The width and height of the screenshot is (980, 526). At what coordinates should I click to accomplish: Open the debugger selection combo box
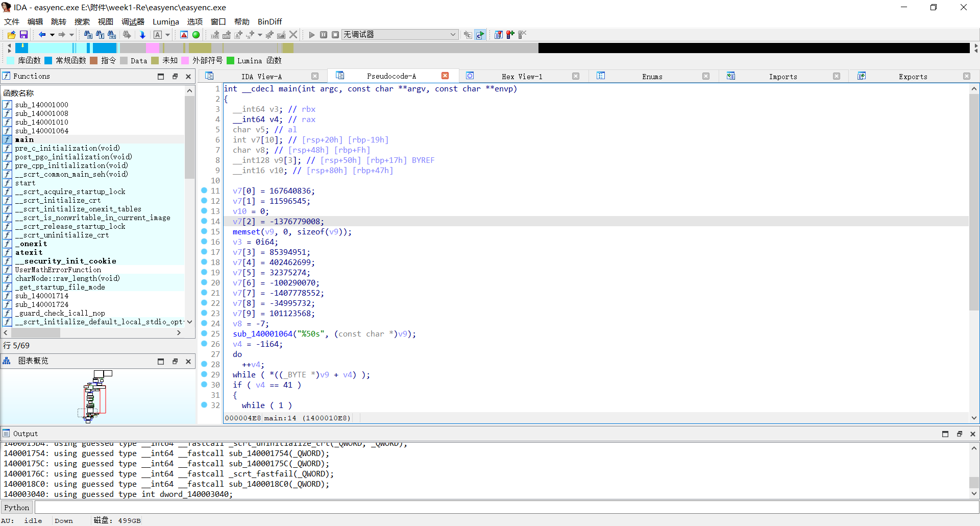tap(400, 35)
